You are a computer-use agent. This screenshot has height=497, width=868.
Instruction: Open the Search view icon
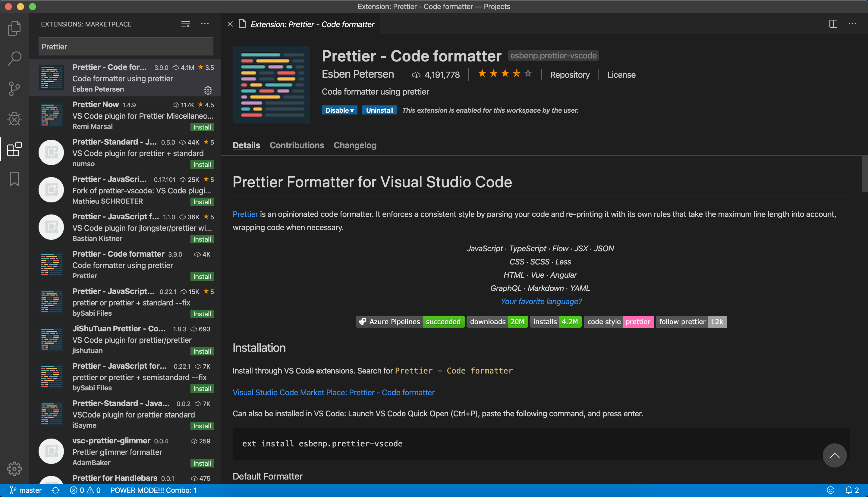coord(14,59)
